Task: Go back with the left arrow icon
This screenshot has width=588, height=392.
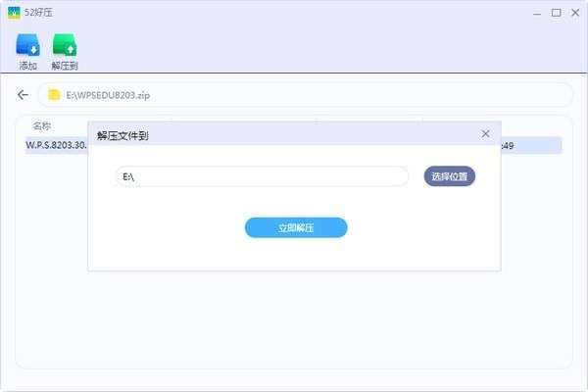Action: pyautogui.click(x=23, y=95)
